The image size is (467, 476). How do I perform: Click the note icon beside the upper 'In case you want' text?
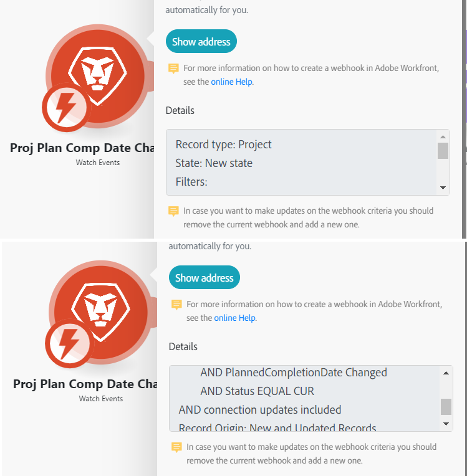click(174, 211)
